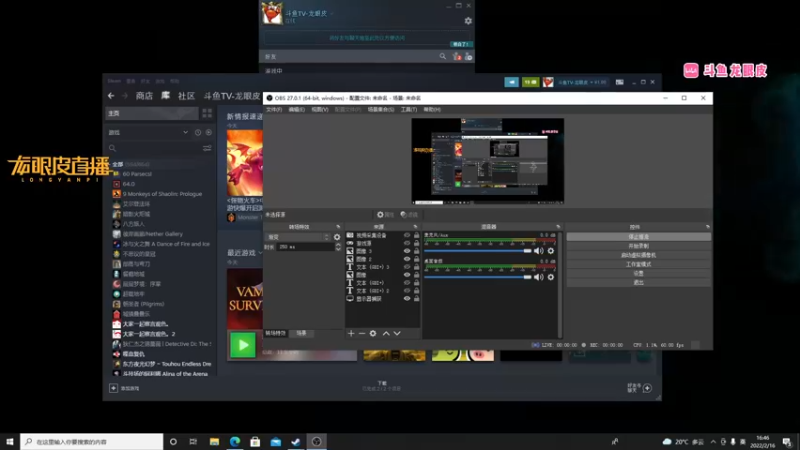Screen dimensions: 800x450
Task: Enable 工作室模式 in OBS controls
Action: pos(638,264)
